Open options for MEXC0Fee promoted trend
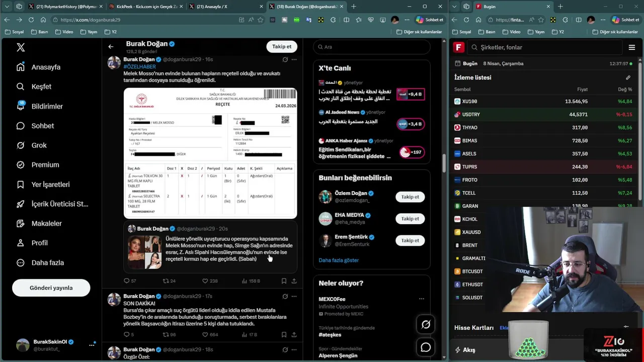This screenshot has height=362, width=644. (x=422, y=299)
